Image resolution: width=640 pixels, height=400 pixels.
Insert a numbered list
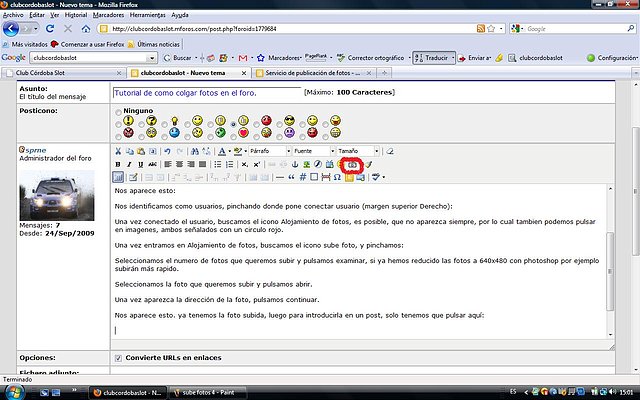pyautogui.click(x=229, y=164)
